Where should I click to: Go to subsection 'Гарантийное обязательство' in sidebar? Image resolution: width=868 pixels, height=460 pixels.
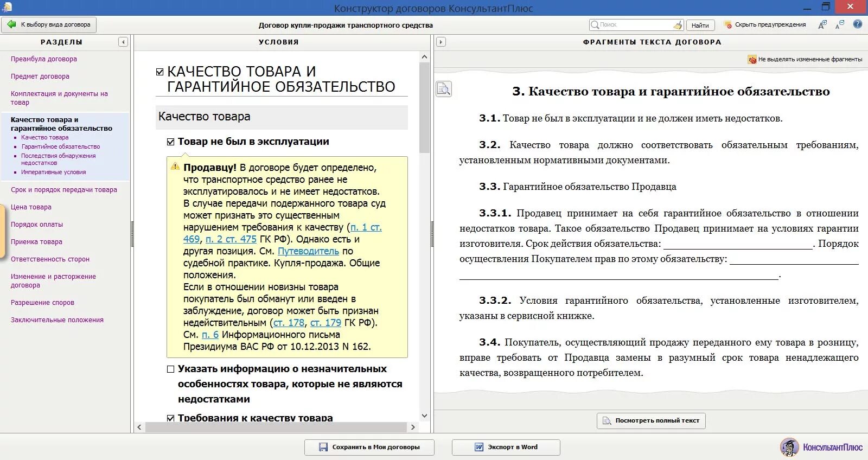[x=61, y=146]
